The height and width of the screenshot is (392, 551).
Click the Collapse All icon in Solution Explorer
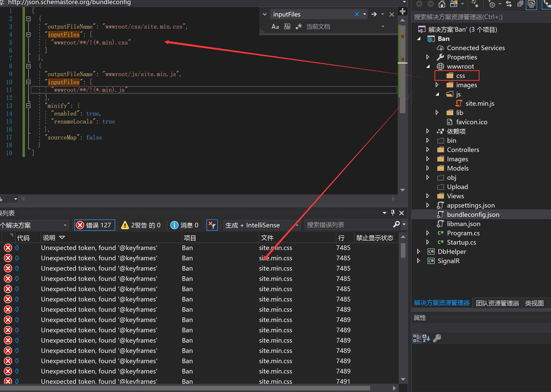coord(520,4)
